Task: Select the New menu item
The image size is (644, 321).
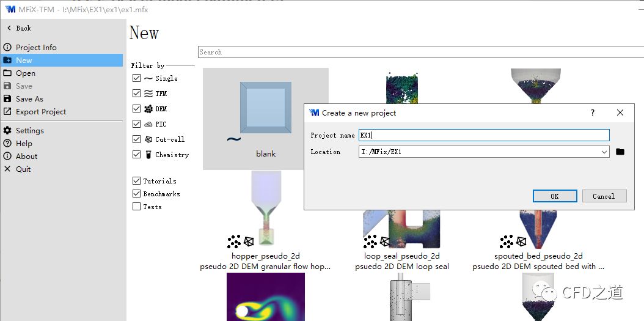Action: click(62, 60)
